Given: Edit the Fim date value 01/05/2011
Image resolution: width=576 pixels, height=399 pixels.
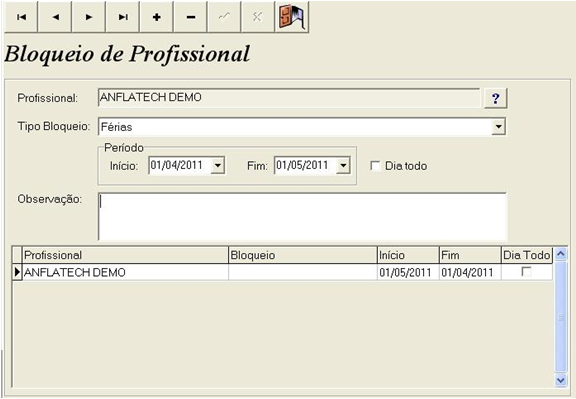Looking at the screenshot, I should click(302, 165).
